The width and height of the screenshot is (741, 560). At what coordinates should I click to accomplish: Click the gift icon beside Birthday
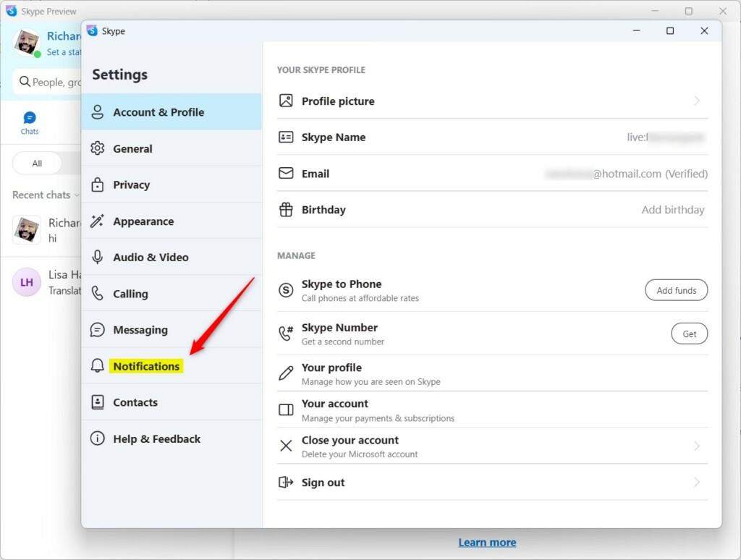(x=286, y=209)
